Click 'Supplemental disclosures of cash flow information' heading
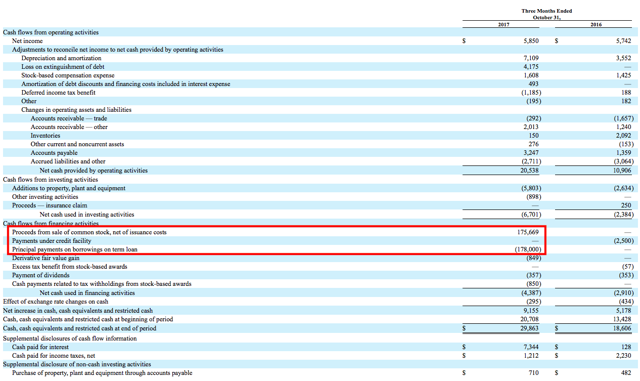 [70, 339]
